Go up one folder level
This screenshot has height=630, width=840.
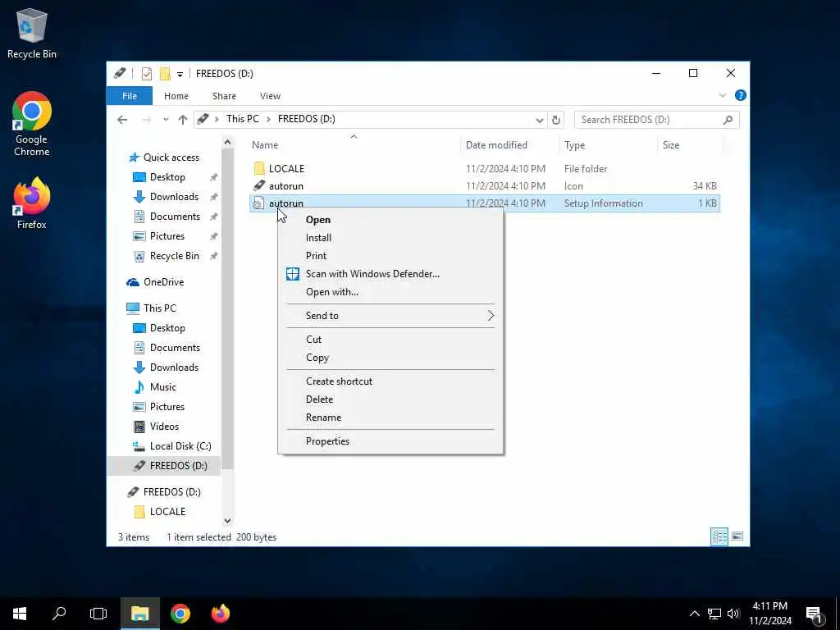click(183, 120)
